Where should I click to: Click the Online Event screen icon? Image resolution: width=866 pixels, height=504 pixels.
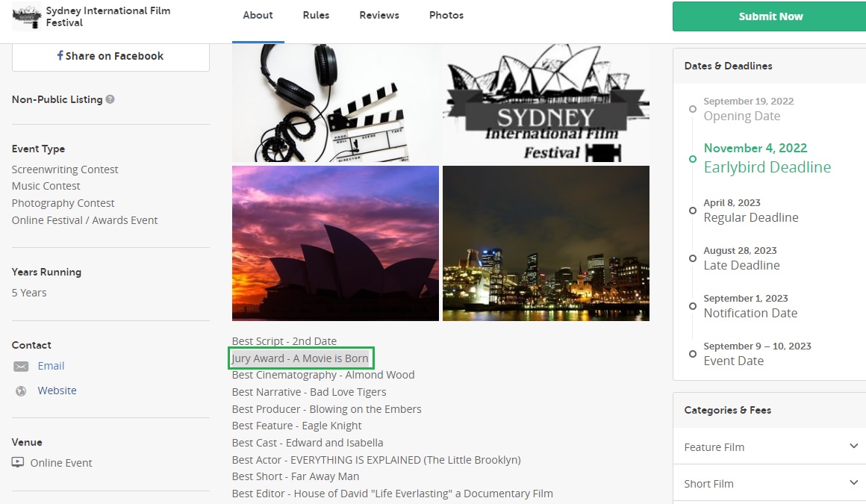point(18,463)
